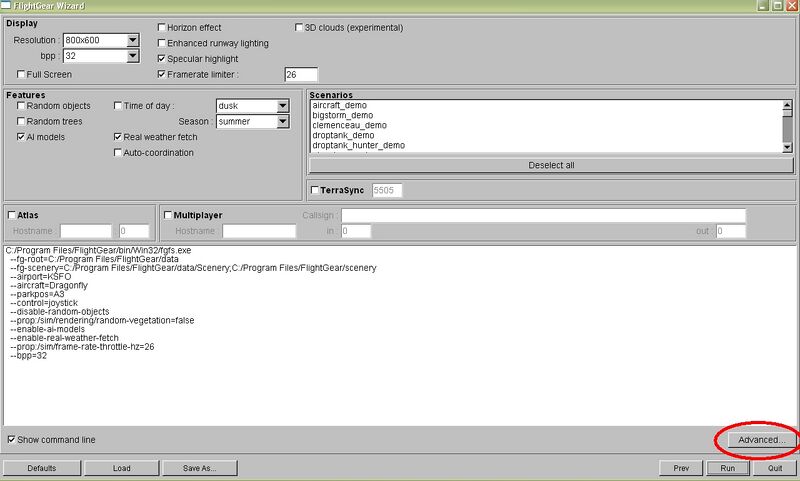The image size is (800, 481).
Task: Enable the Atlas checkbox
Action: [x=12, y=215]
